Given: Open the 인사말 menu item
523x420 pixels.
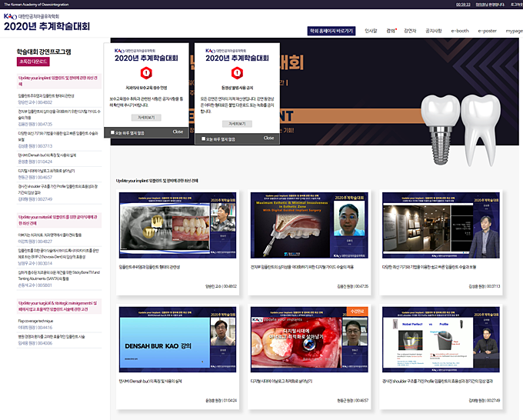Looking at the screenshot, I should pos(371,31).
